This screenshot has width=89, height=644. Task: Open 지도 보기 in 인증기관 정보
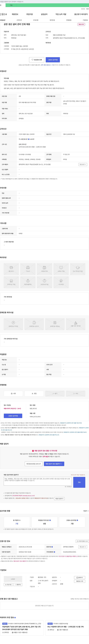click(83, 547)
